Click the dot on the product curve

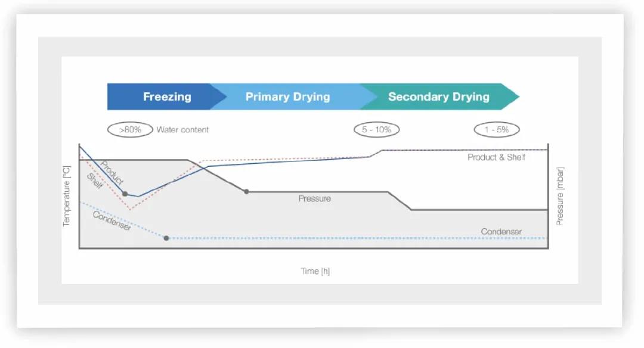tap(125, 194)
